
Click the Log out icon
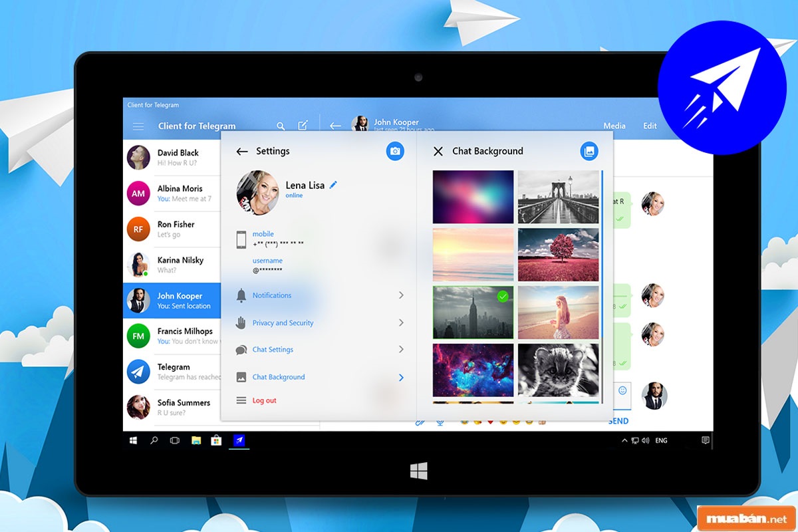point(241,400)
